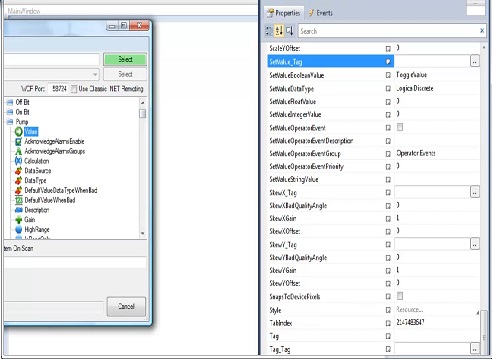The height and width of the screenshot is (360, 493).
Task: Click the third sort icon beside Search
Action: (x=289, y=31)
